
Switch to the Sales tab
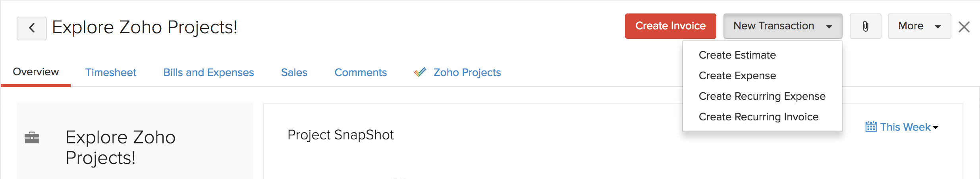click(x=294, y=72)
